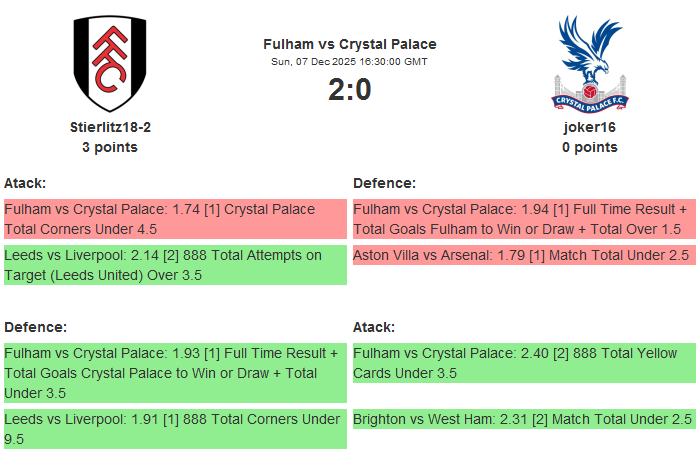The width and height of the screenshot is (700, 460).
Task: Select the Brighton vs West Ham Under 2.5 bet
Action: point(524,419)
